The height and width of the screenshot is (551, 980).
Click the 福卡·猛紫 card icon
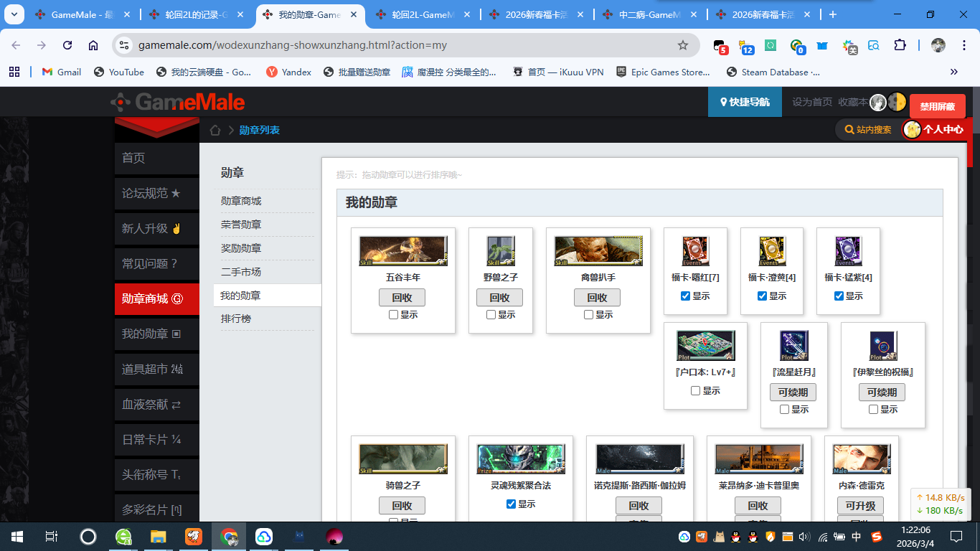[x=848, y=251]
